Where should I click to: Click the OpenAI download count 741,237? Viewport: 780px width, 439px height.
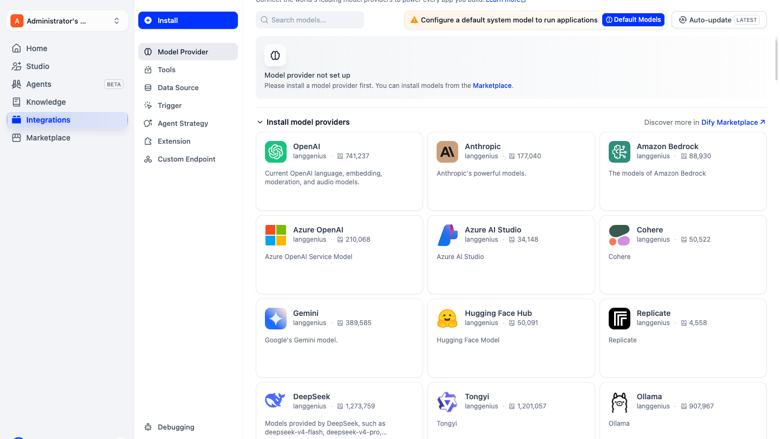(357, 156)
